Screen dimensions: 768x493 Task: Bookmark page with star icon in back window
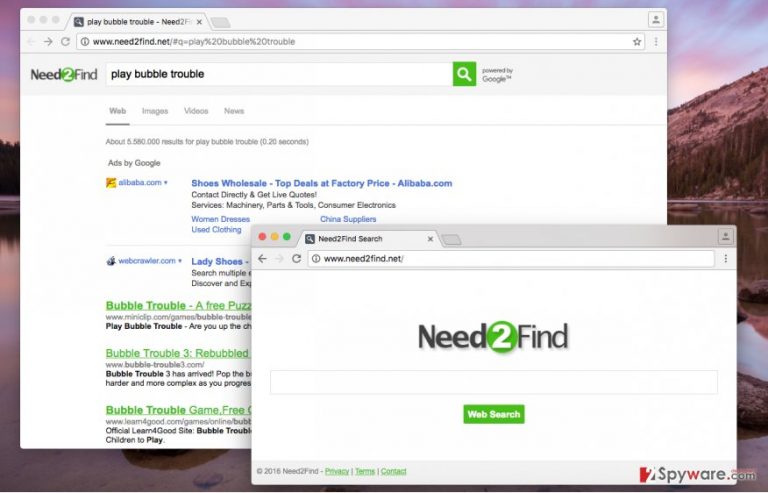[x=637, y=42]
